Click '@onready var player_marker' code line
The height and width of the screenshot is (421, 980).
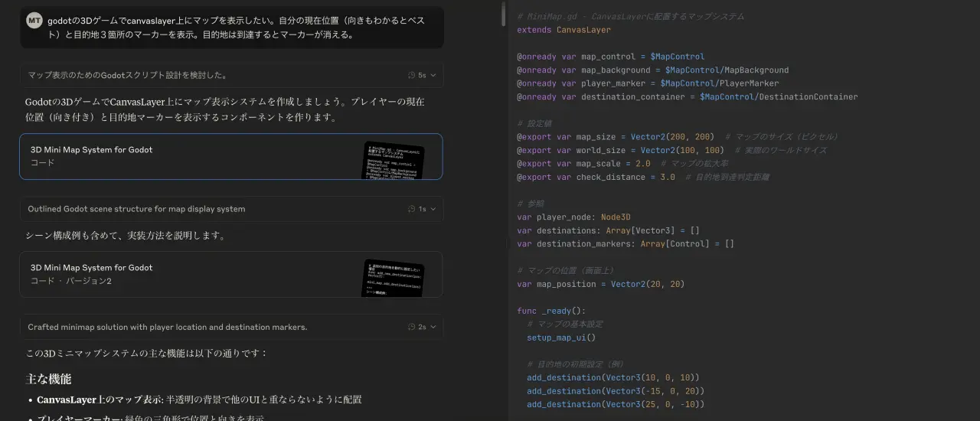(648, 83)
